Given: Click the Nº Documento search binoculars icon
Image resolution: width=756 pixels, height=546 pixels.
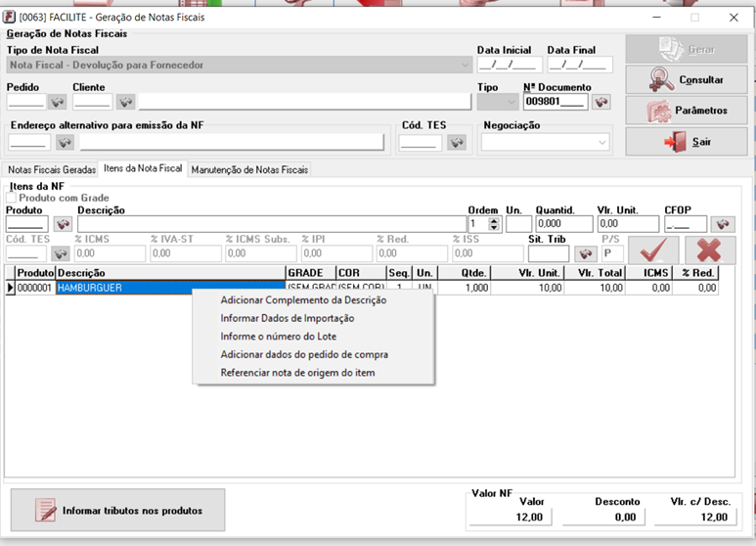Looking at the screenshot, I should tap(601, 102).
